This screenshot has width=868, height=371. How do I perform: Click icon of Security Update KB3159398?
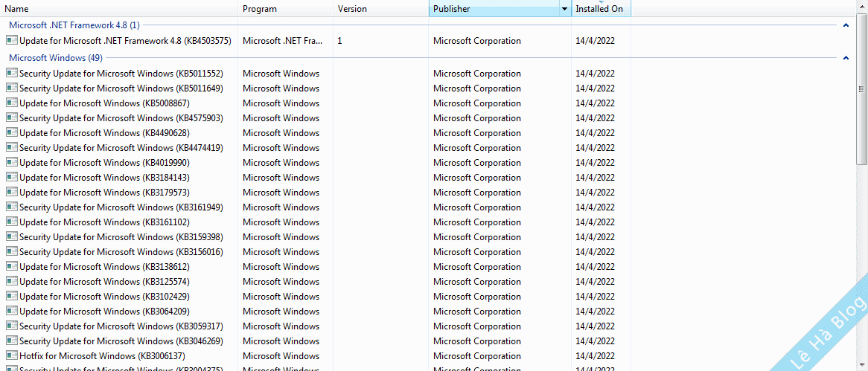11,236
